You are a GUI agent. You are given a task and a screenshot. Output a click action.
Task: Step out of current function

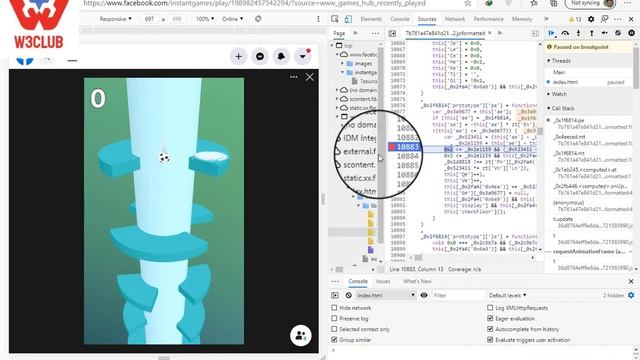(591, 33)
